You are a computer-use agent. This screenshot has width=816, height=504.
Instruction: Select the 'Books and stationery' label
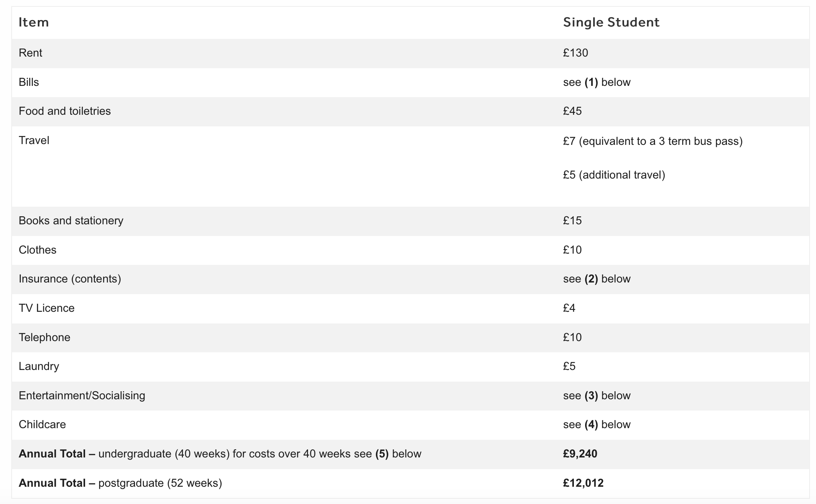71,221
